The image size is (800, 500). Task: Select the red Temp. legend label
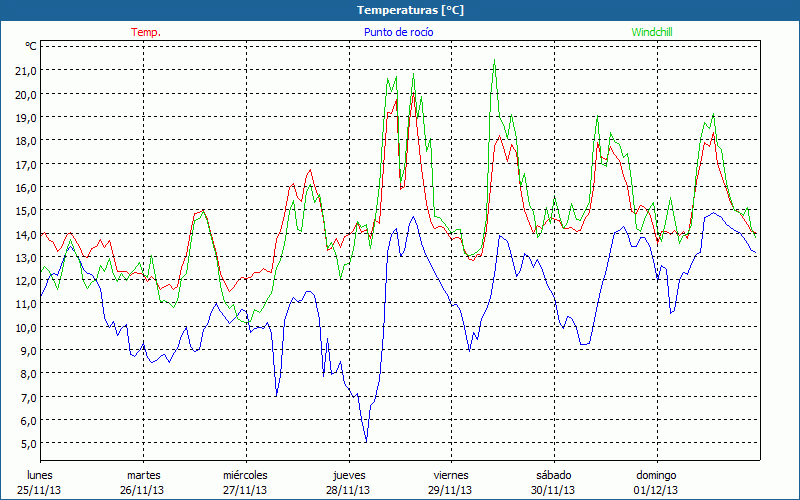(x=146, y=32)
